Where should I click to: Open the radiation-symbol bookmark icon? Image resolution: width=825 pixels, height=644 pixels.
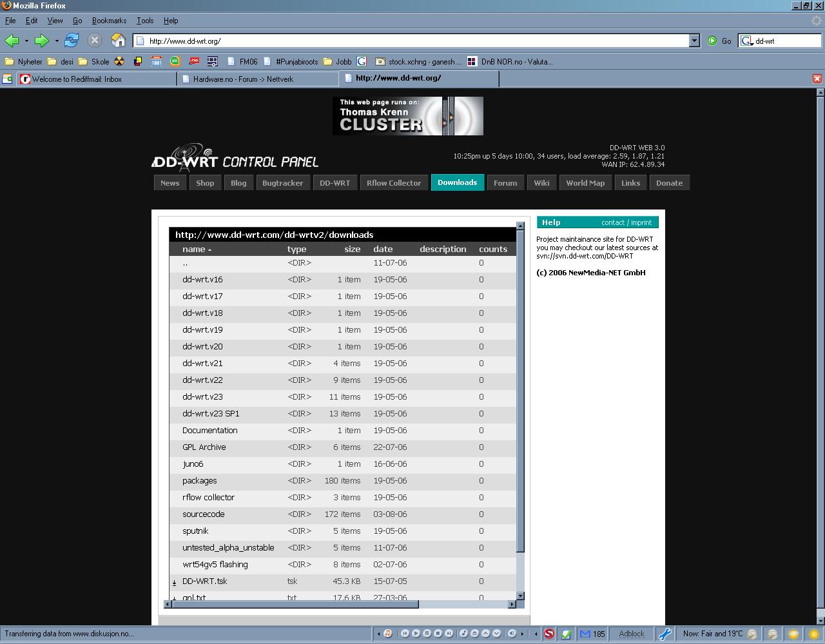click(119, 62)
